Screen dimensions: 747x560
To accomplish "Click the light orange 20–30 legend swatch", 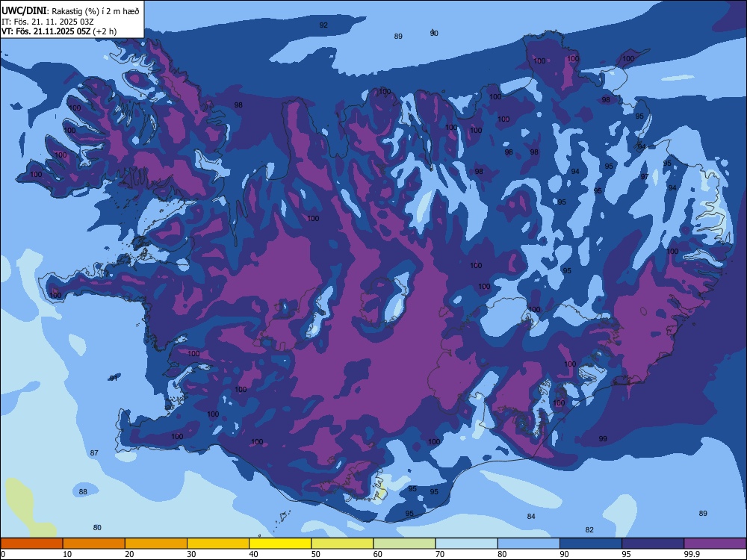I will click(x=156, y=544).
